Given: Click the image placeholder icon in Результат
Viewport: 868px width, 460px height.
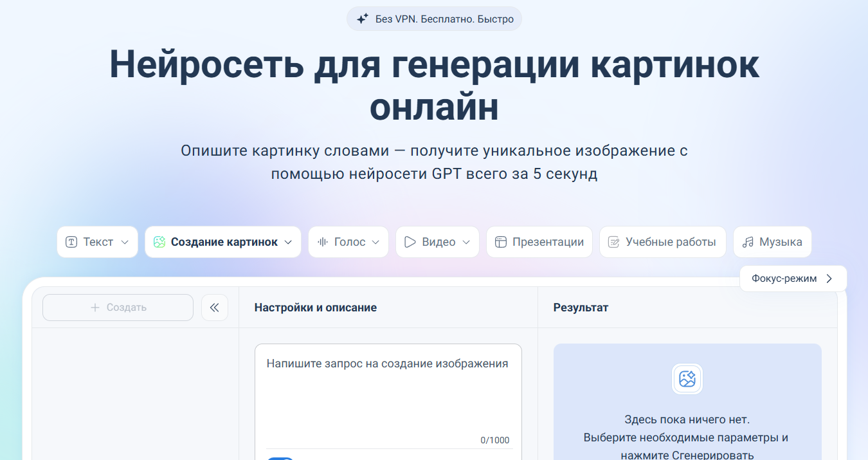Looking at the screenshot, I should (687, 379).
